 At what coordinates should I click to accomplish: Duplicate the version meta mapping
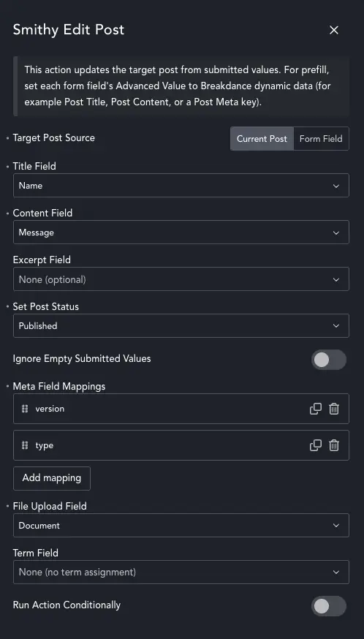click(x=316, y=409)
